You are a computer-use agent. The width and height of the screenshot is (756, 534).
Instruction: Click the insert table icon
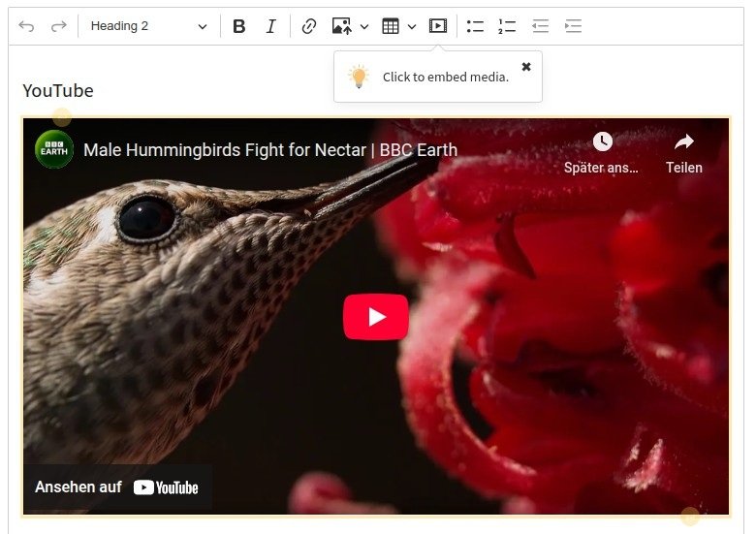(x=391, y=26)
